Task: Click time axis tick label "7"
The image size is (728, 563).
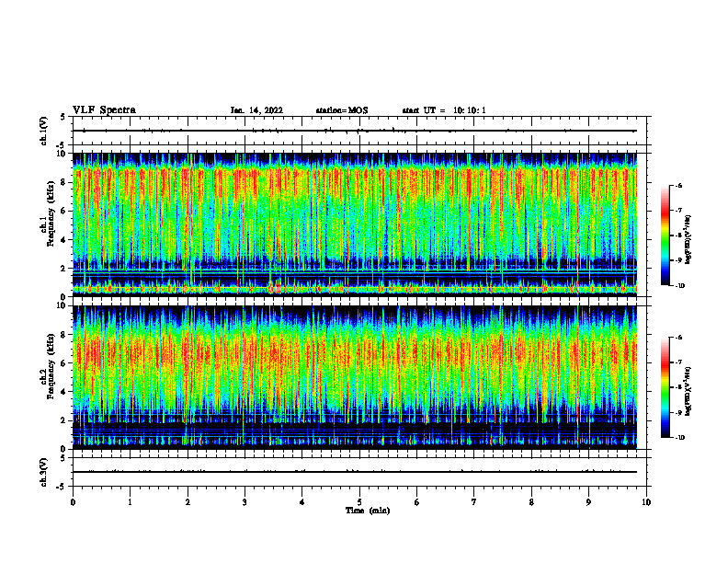Action: point(474,502)
